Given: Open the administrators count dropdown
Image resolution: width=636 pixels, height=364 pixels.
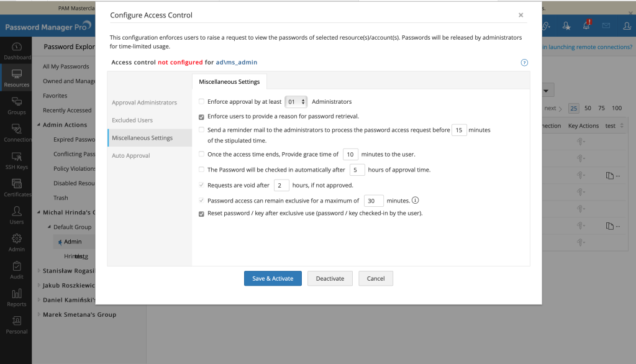Looking at the screenshot, I should (296, 101).
